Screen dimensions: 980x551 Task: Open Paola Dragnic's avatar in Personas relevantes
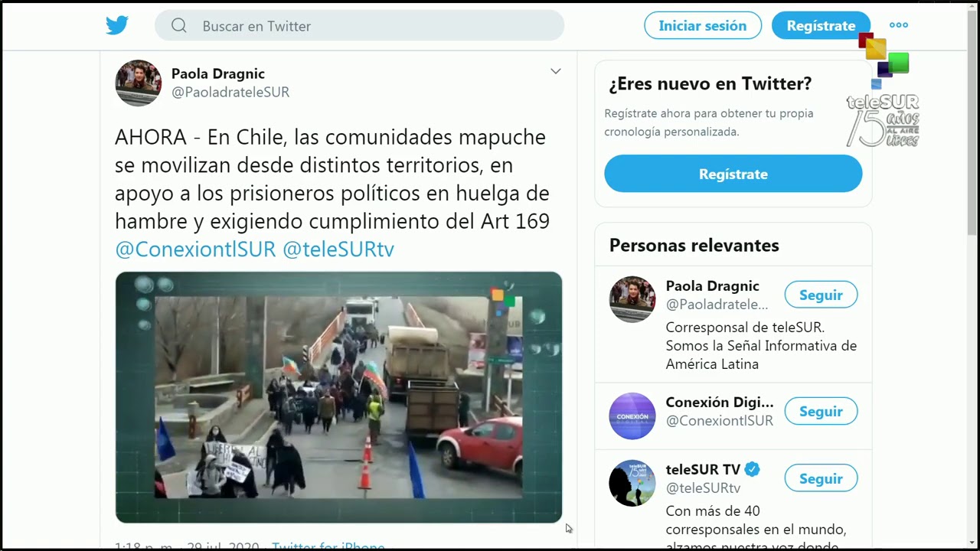(x=632, y=299)
